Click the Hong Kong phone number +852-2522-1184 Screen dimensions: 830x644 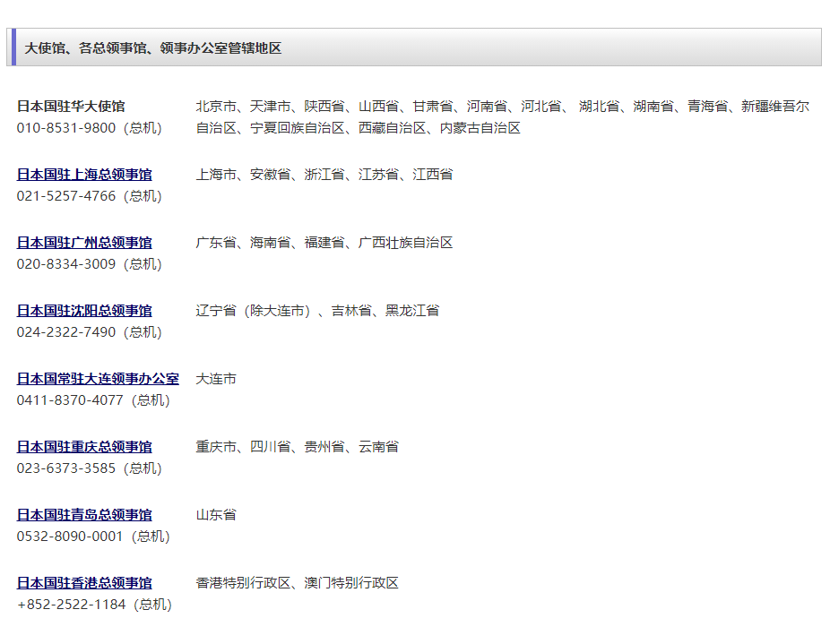(72, 605)
